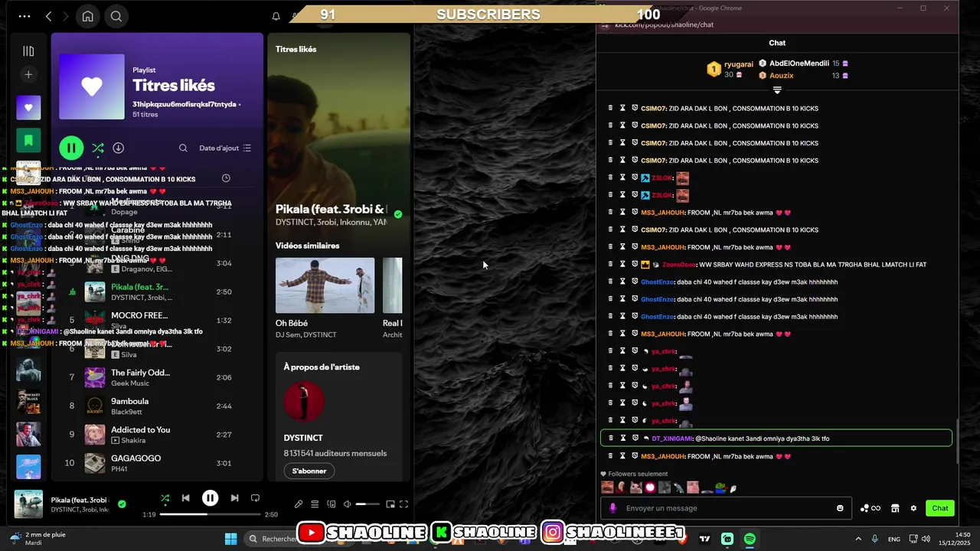Open the green bookmark episodes tile
980x551 pixels.
28,141
